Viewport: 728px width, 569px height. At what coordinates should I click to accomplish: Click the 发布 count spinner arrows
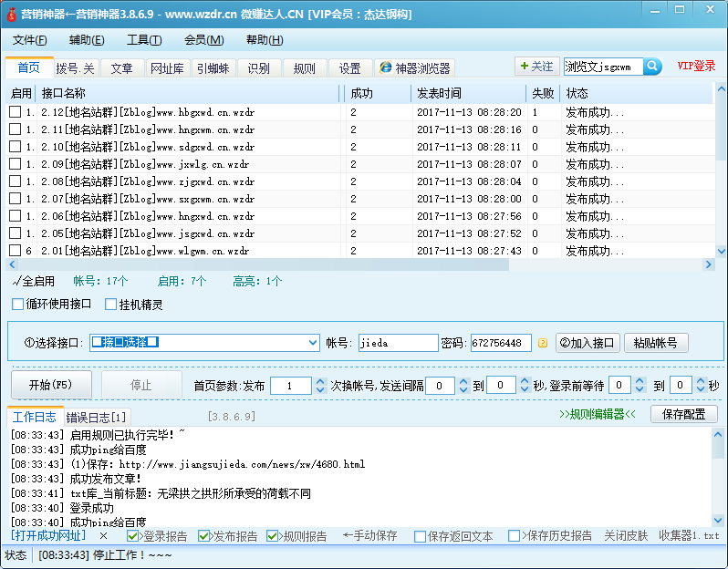(319, 386)
